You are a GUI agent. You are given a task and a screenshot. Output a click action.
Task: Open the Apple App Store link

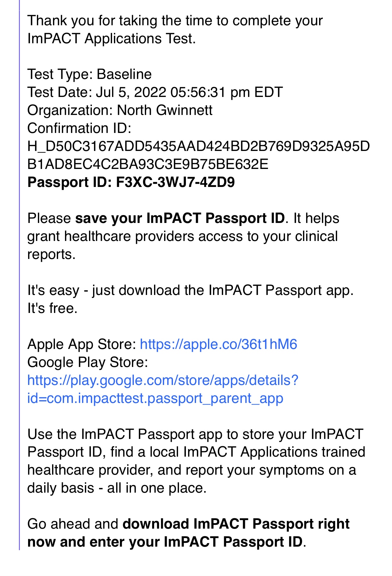point(218,344)
